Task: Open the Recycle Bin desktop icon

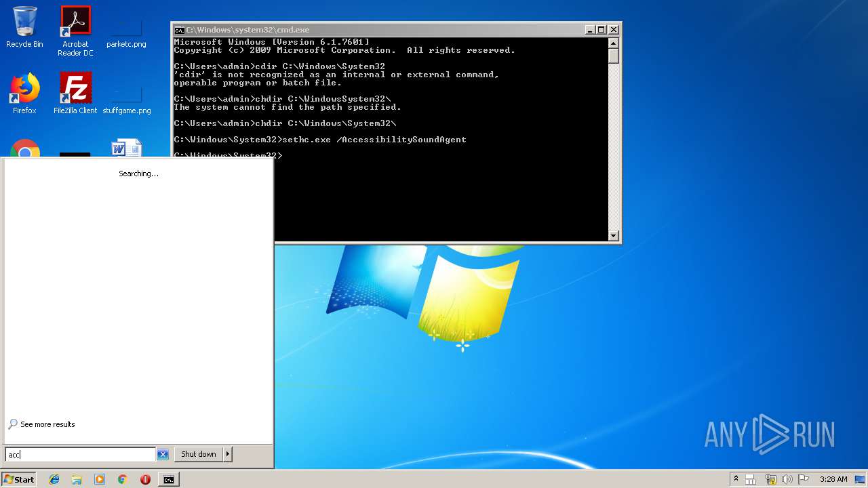Action: click(x=24, y=27)
